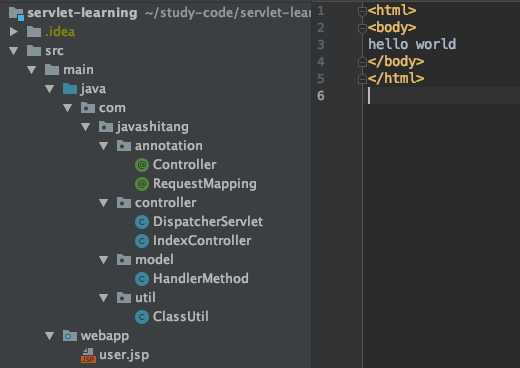Click the blue java source root icon
The width and height of the screenshot is (520, 368).
tap(70, 89)
